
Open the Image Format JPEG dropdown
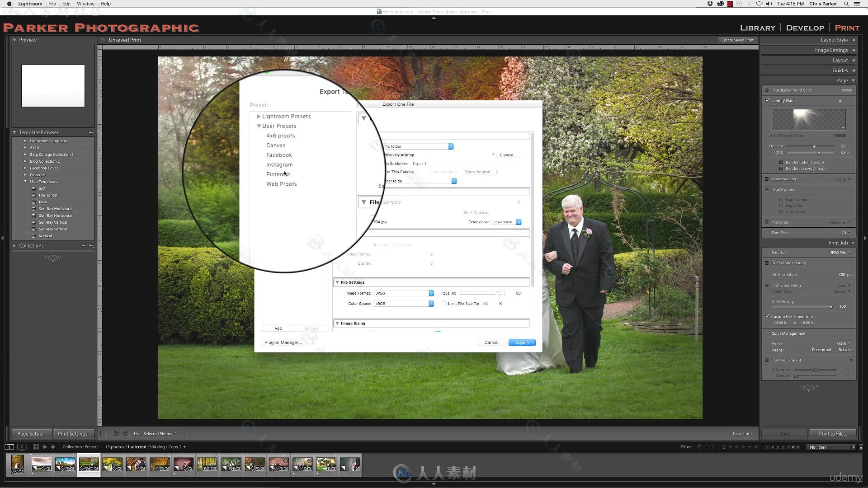[404, 293]
